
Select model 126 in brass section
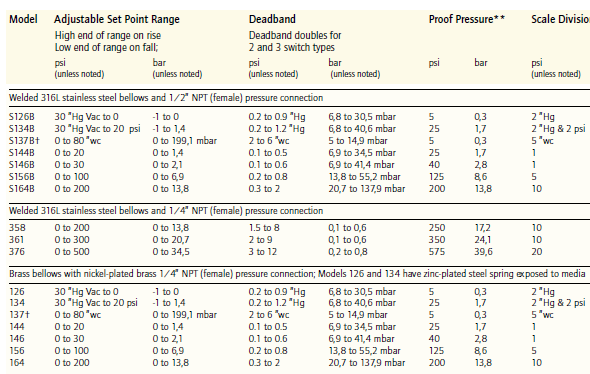[17, 292]
